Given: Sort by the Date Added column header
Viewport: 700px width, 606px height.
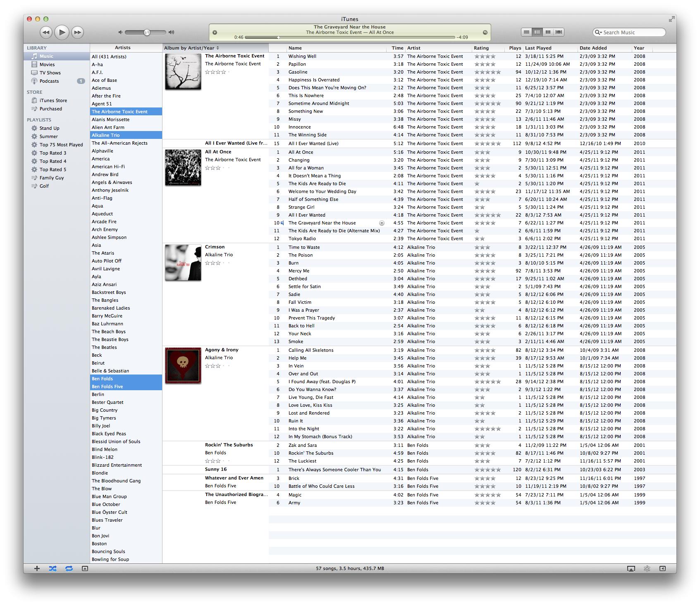Looking at the screenshot, I should point(605,48).
